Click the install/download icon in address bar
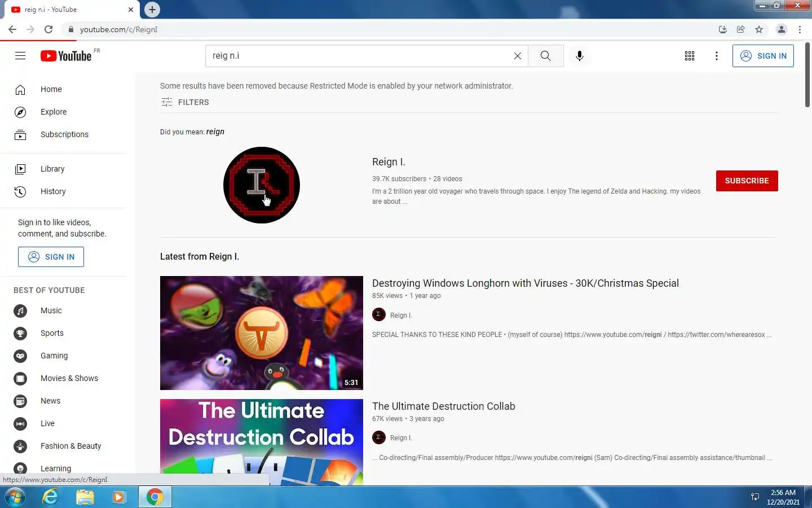The height and width of the screenshot is (508, 812). 722,29
